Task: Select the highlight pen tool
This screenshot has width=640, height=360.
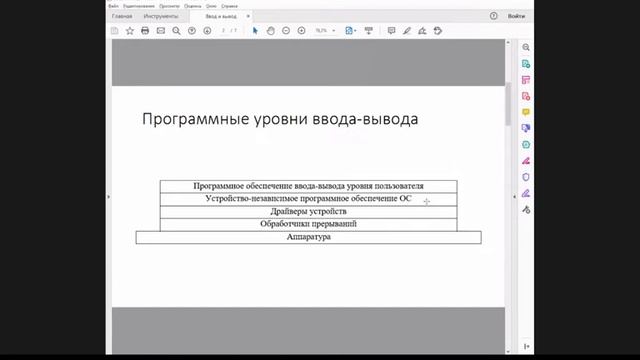Action: (x=407, y=31)
